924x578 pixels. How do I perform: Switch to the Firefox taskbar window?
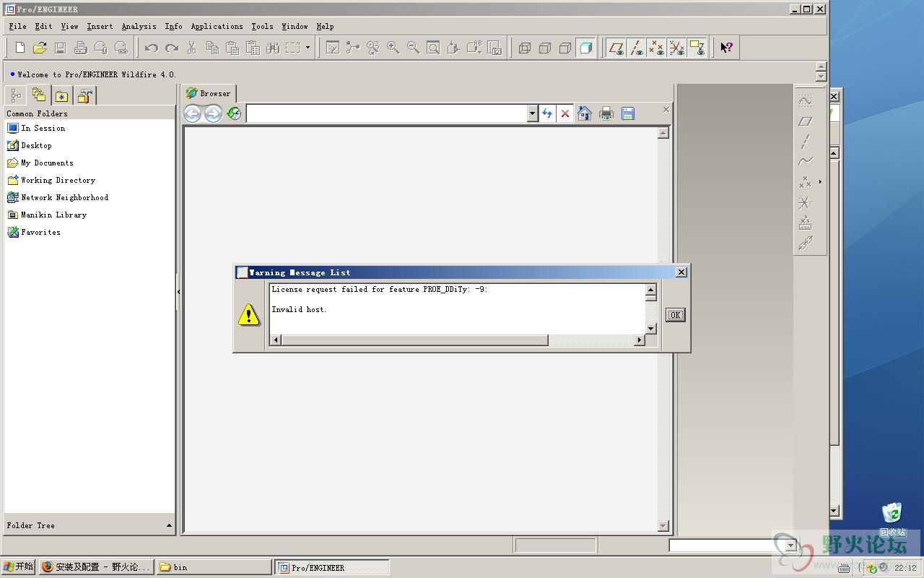(x=97, y=567)
